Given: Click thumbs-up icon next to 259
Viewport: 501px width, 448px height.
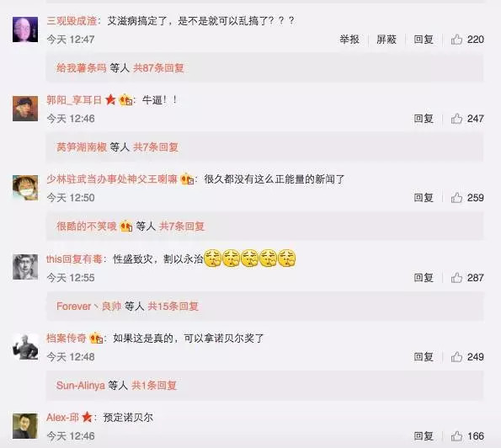Looking at the screenshot, I should [456, 198].
